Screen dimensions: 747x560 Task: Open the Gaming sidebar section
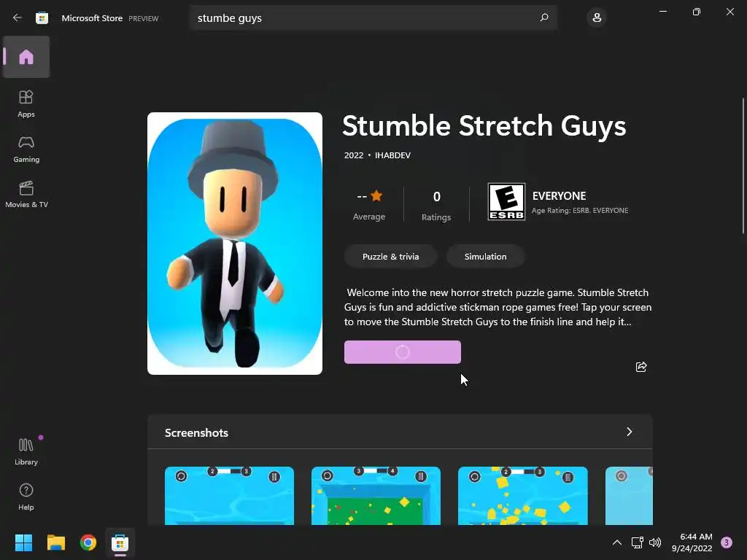point(26,149)
